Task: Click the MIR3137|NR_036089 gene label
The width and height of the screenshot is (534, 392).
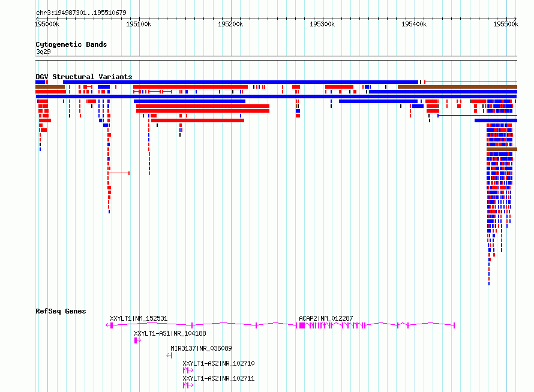Action: click(x=201, y=348)
